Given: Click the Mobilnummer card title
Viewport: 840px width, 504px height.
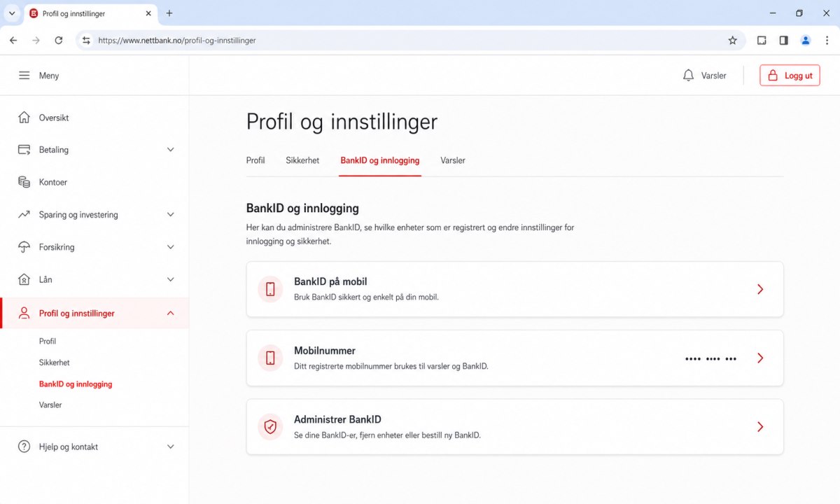Looking at the screenshot, I should click(x=325, y=351).
